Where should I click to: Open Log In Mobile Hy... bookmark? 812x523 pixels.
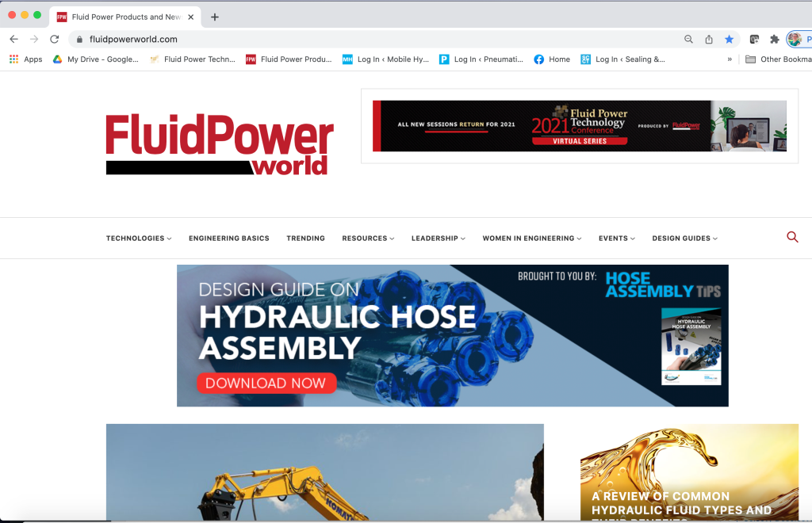386,59
